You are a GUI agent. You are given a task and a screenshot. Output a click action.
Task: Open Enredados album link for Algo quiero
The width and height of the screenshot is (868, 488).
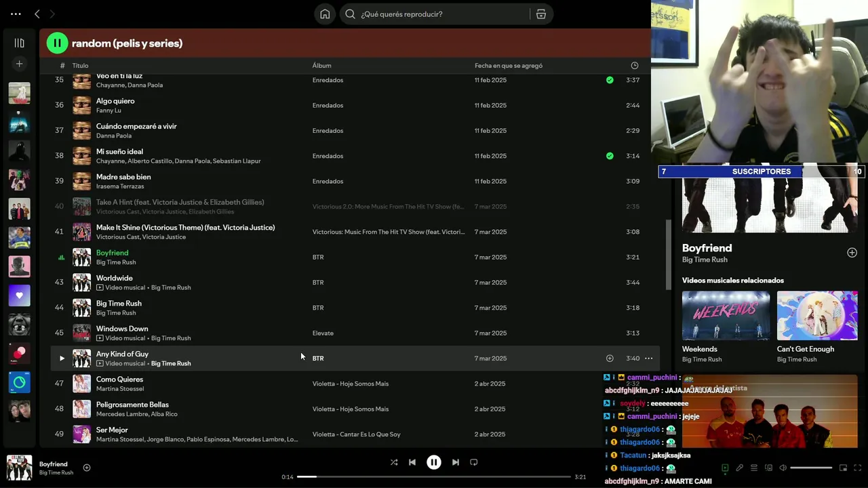[x=328, y=106]
